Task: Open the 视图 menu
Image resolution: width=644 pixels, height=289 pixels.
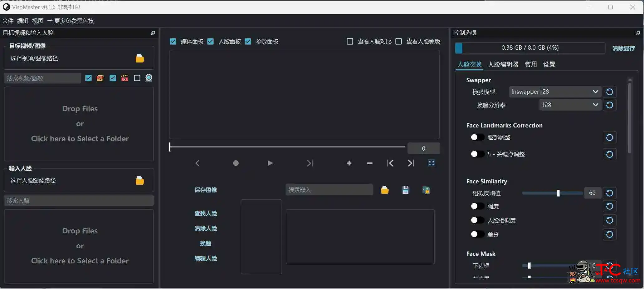Action: tap(38, 21)
